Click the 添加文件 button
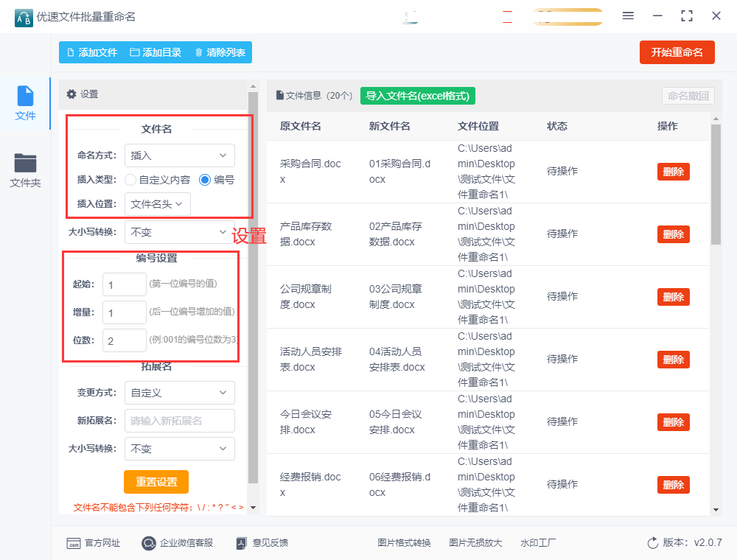 click(92, 52)
